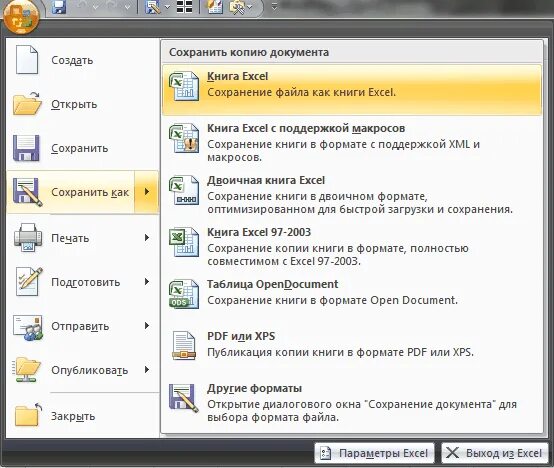Expand the Подготовить submenu arrow

[x=147, y=282]
